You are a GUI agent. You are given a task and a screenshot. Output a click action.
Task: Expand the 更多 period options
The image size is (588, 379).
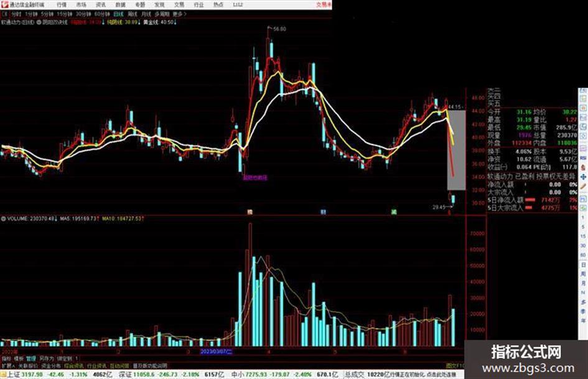pyautogui.click(x=179, y=14)
